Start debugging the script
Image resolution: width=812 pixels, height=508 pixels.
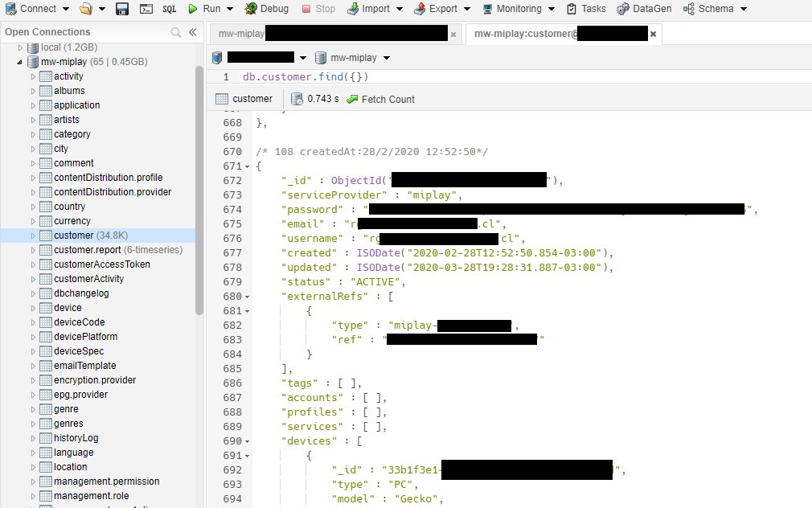point(267,9)
